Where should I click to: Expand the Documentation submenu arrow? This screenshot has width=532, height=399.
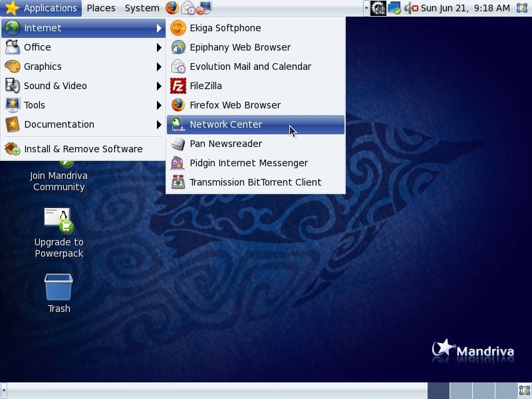[x=159, y=125]
